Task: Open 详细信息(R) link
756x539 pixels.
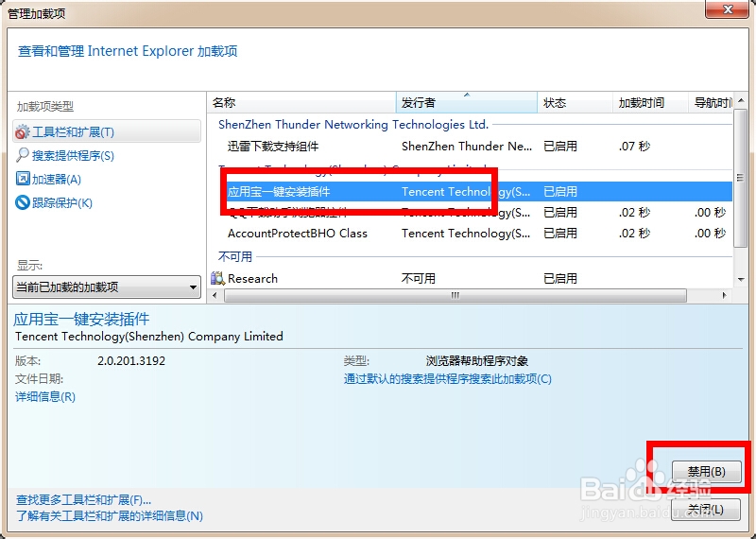Action: pos(45,396)
